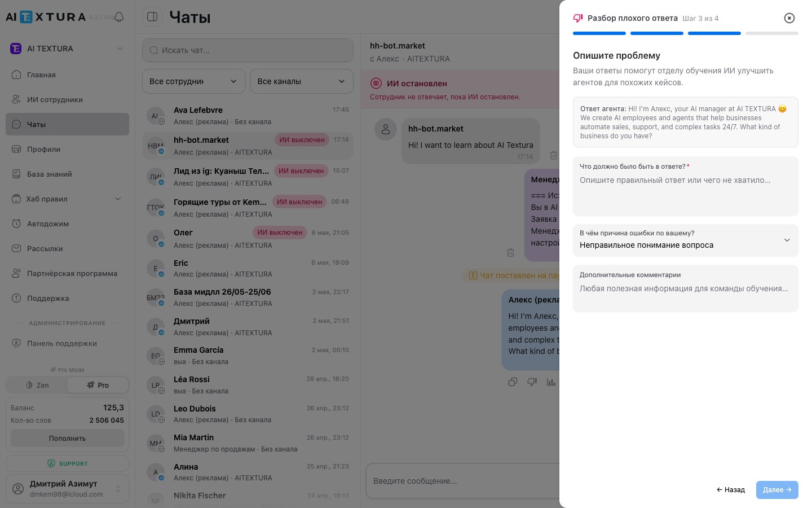This screenshot has height=508, width=812.
Task: Open the Лид из ig: Куаныш chat
Action: point(248,177)
